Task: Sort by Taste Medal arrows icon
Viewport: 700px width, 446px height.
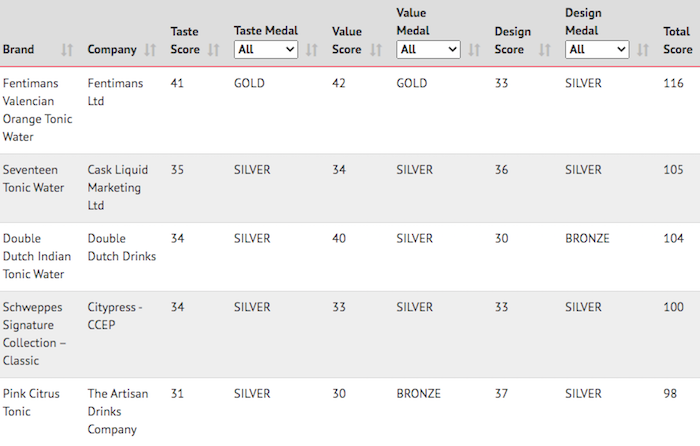Action: click(x=312, y=50)
